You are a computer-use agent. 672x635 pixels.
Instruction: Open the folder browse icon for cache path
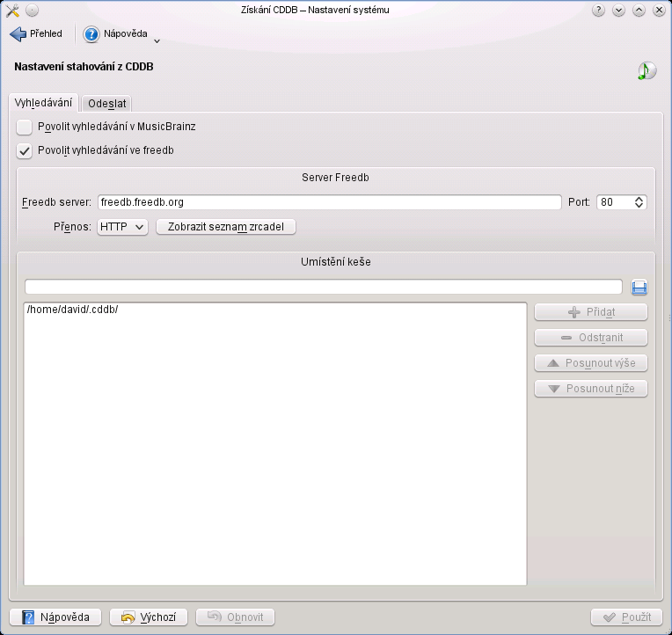click(x=639, y=287)
